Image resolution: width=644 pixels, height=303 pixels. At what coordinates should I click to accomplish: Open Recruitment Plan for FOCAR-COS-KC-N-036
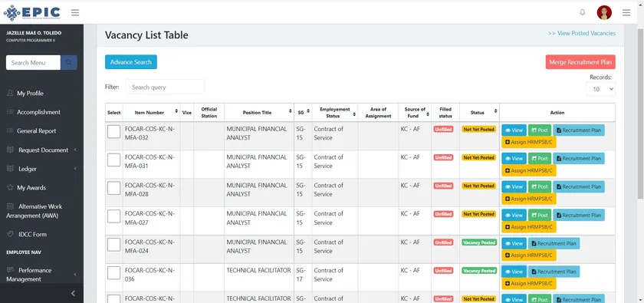(x=554, y=272)
